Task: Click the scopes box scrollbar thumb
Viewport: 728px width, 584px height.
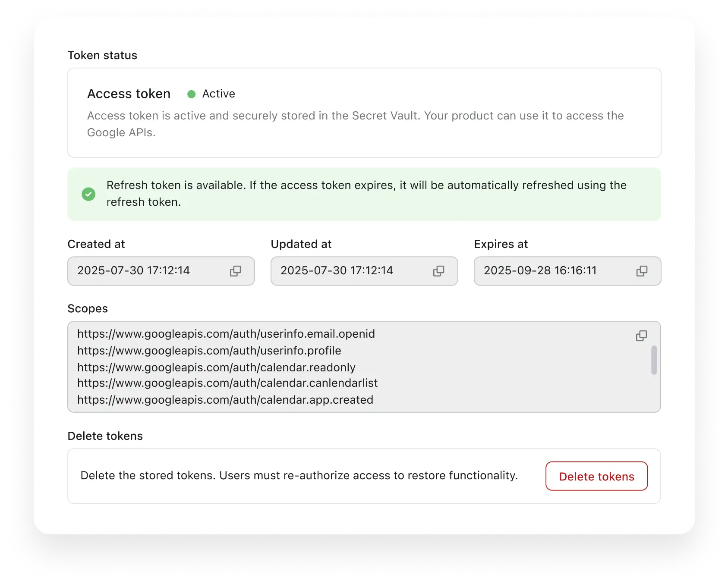Action: [654, 360]
